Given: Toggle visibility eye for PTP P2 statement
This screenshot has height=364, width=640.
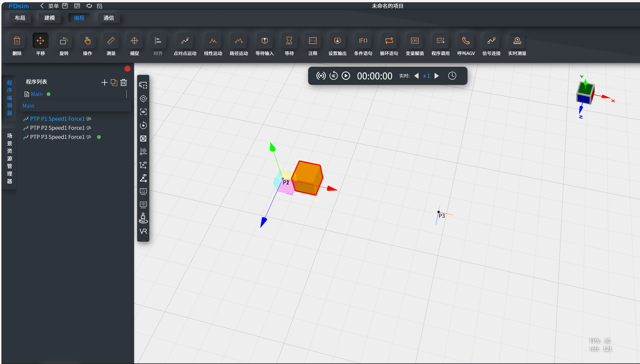Looking at the screenshot, I should [x=89, y=128].
